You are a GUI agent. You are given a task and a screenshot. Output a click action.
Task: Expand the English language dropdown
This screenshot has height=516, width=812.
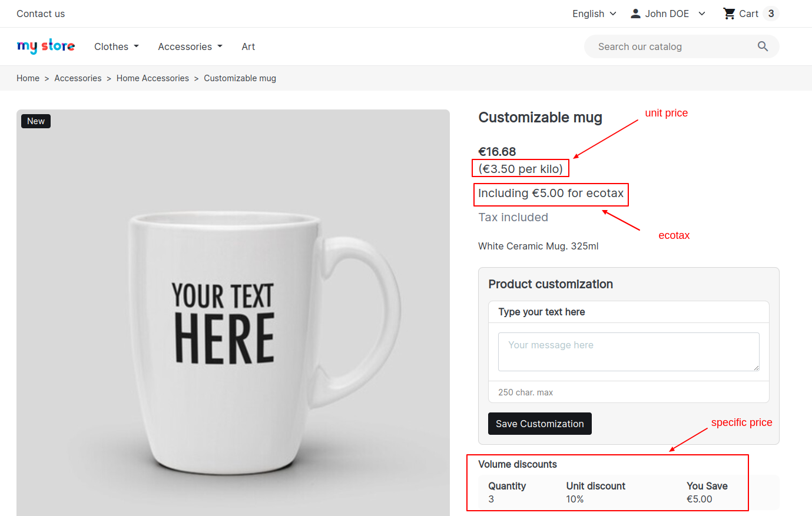(594, 14)
